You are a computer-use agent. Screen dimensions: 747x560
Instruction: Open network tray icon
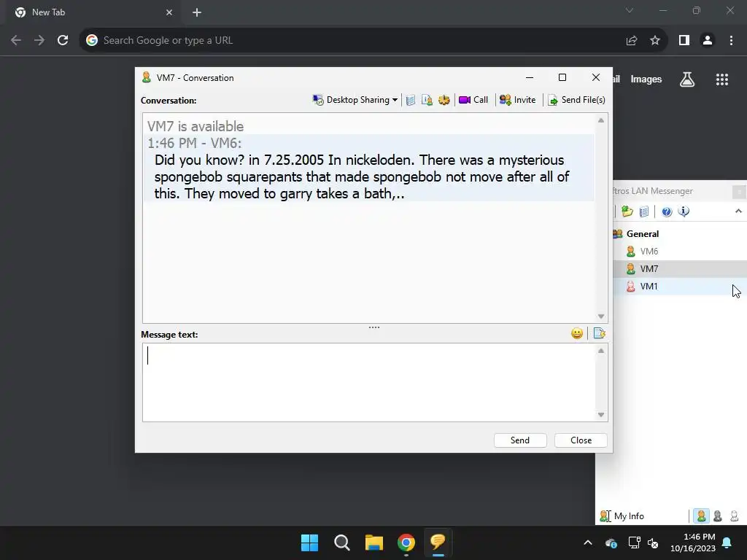(634, 542)
